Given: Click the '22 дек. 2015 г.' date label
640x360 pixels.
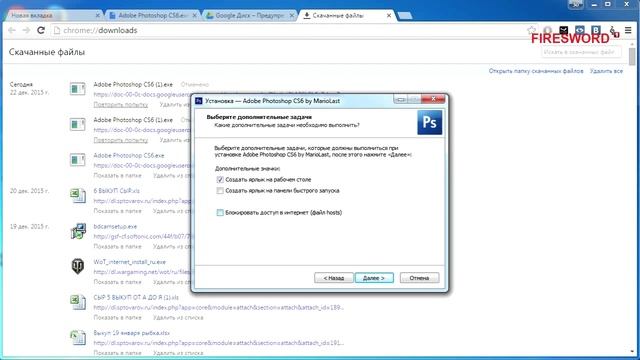Looking at the screenshot, I should [x=29, y=92].
